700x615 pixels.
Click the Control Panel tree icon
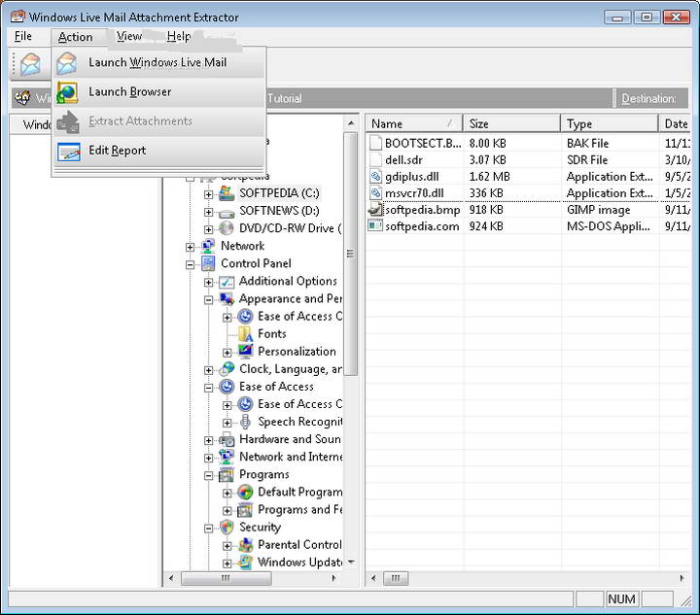point(208,263)
